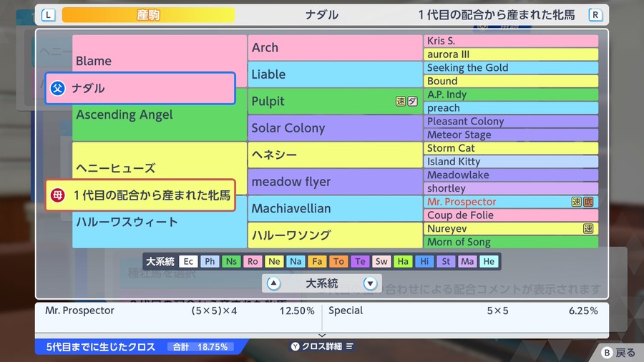
Task: Click the Special 5×5 cross entry
Action: point(463,310)
